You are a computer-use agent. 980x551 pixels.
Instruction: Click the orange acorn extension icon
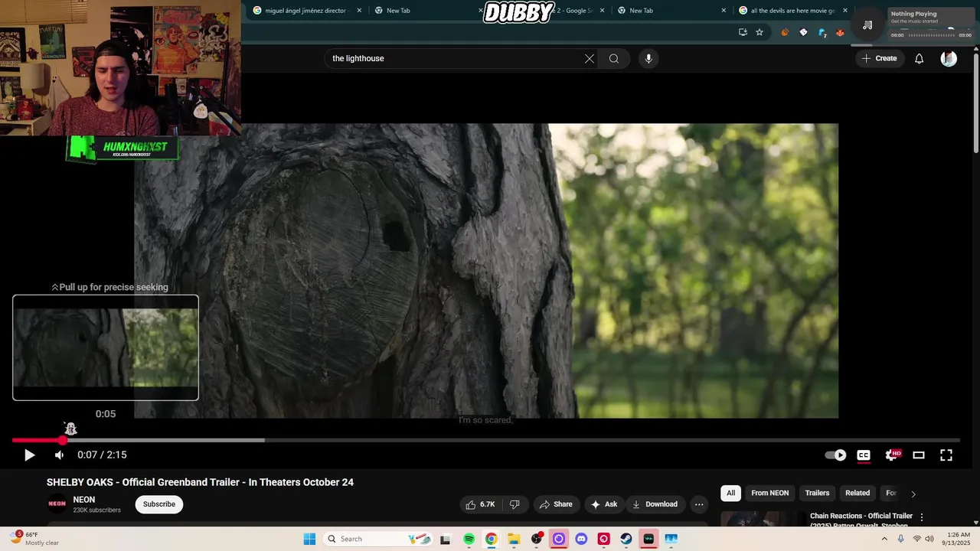[785, 32]
